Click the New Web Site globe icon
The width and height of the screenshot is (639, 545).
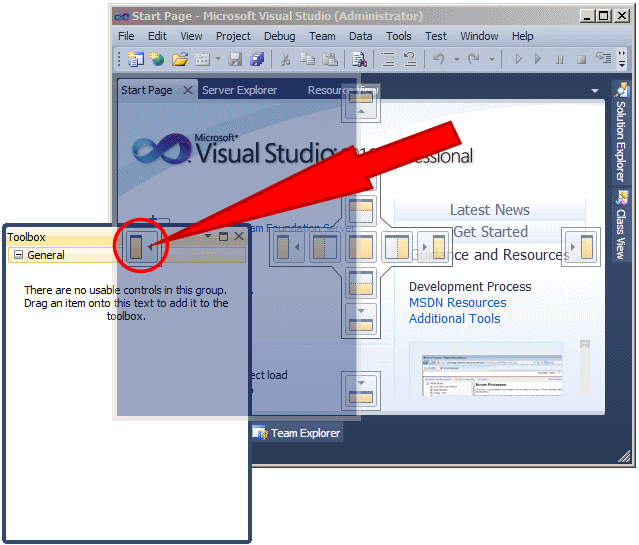[157, 59]
